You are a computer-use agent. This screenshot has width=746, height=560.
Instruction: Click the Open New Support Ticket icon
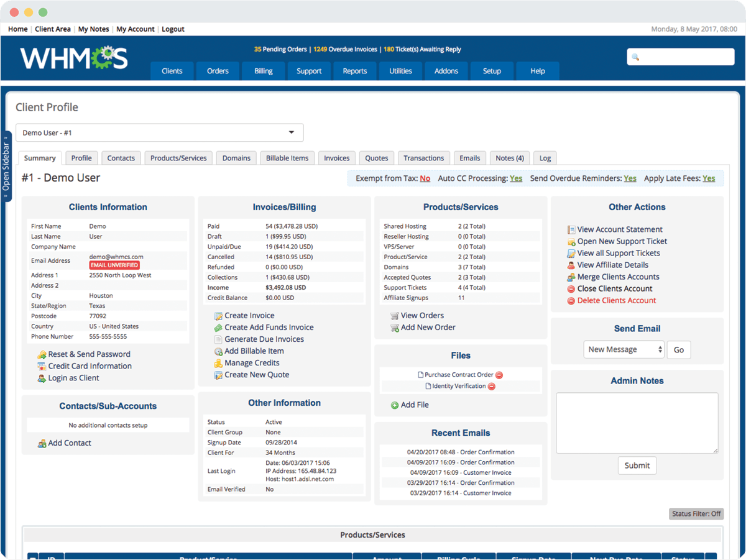[571, 242]
